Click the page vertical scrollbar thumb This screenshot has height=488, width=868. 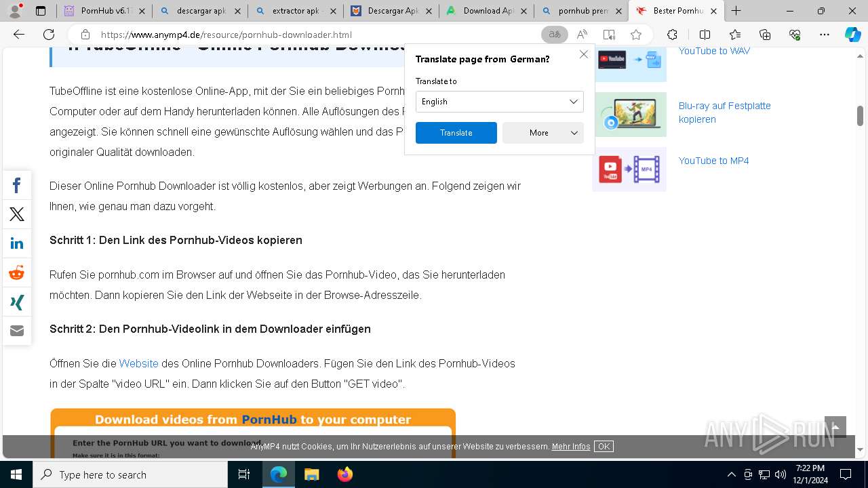pos(860,116)
